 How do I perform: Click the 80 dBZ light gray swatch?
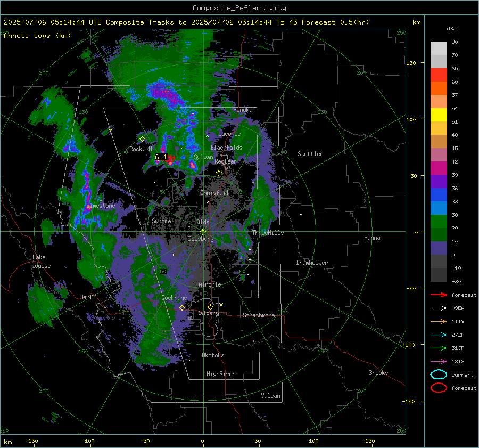coord(439,48)
